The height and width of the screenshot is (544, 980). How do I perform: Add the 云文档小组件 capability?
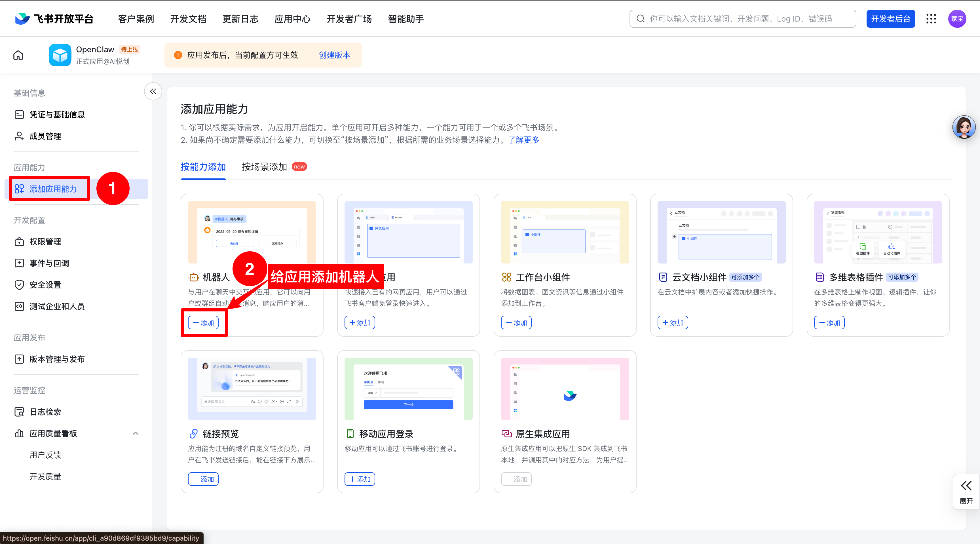click(673, 322)
